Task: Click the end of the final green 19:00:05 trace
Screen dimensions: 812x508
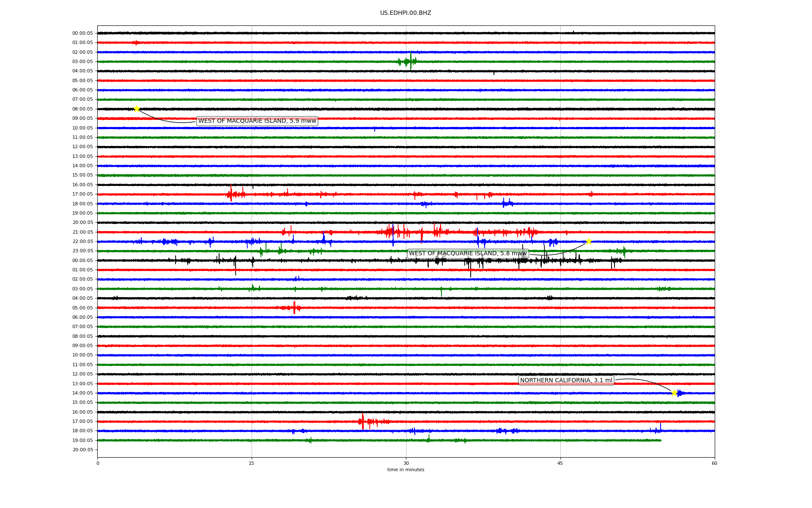Action: click(x=660, y=440)
